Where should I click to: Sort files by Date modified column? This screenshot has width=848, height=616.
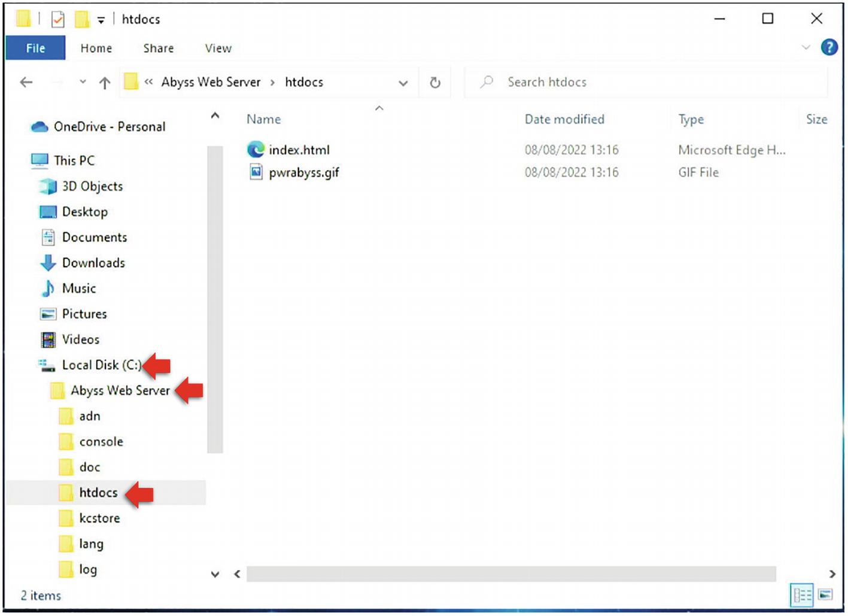tap(564, 119)
